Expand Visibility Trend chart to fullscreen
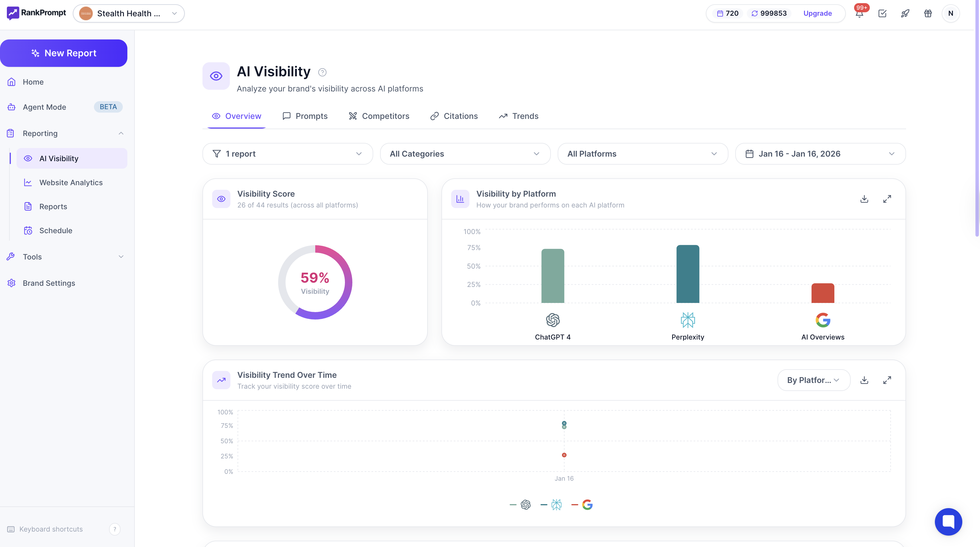980x547 pixels. 887,380
